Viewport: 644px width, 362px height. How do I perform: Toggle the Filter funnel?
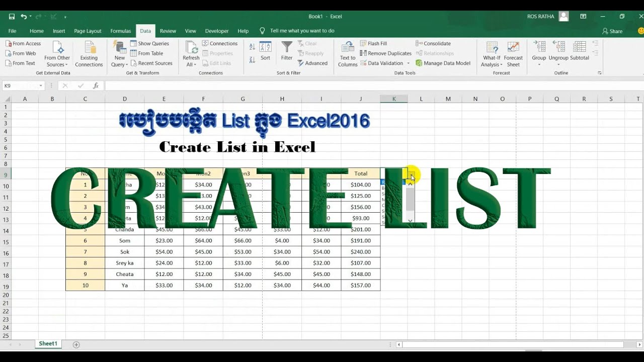(x=287, y=51)
